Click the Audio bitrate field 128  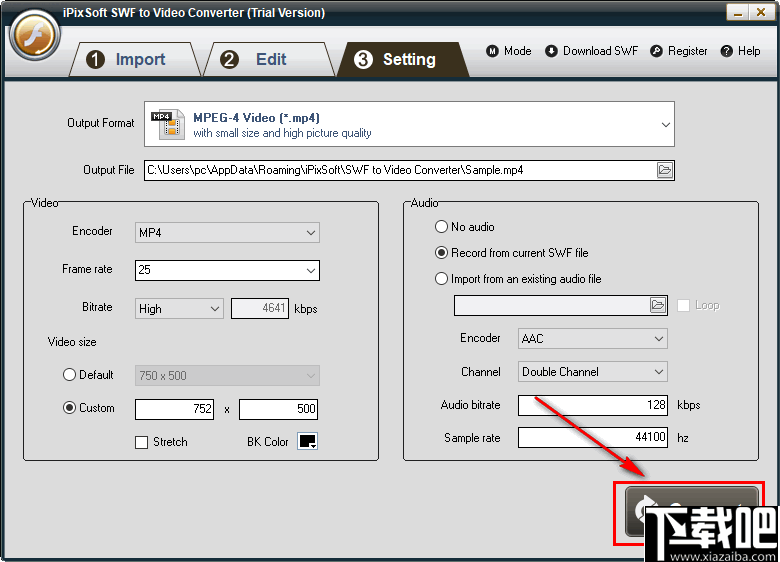592,405
